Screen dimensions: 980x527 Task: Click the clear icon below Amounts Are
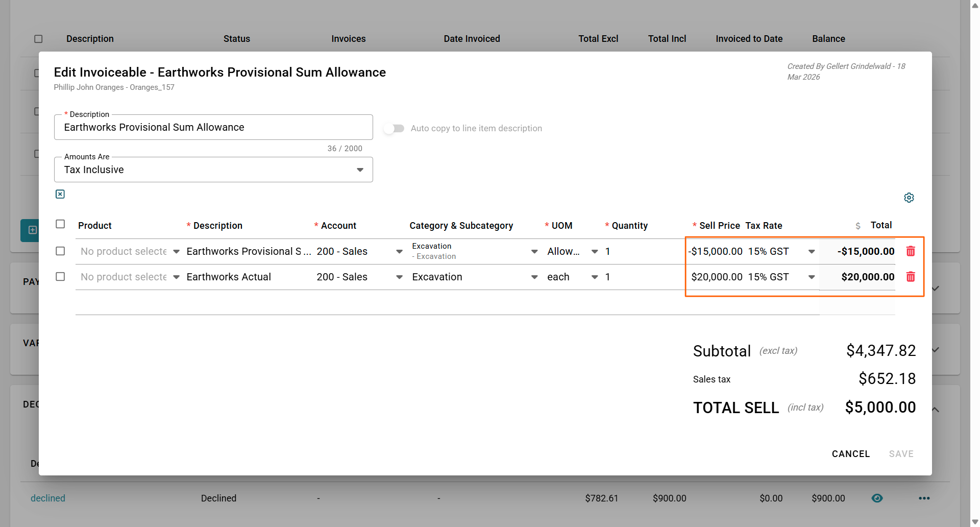pyautogui.click(x=60, y=194)
